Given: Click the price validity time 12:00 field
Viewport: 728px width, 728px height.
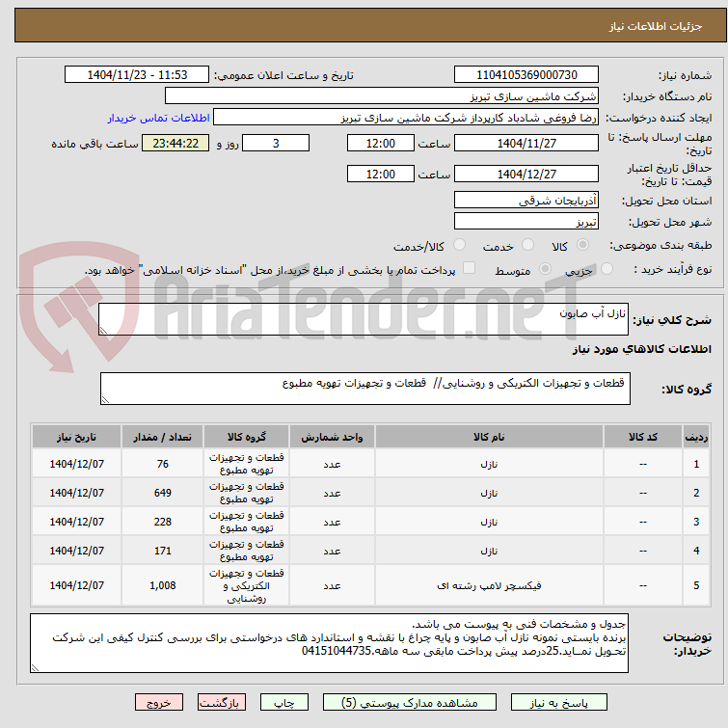Looking at the screenshot, I should coord(381,175).
